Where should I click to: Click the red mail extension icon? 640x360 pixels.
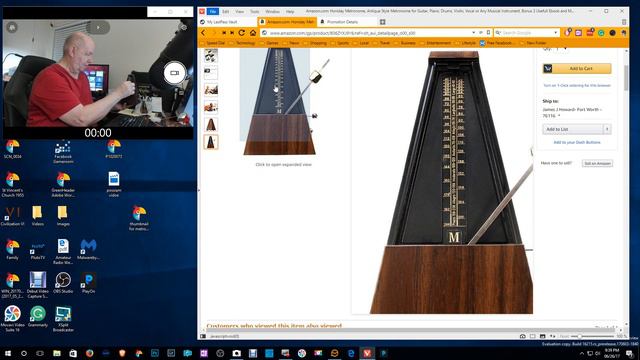[x=590, y=32]
